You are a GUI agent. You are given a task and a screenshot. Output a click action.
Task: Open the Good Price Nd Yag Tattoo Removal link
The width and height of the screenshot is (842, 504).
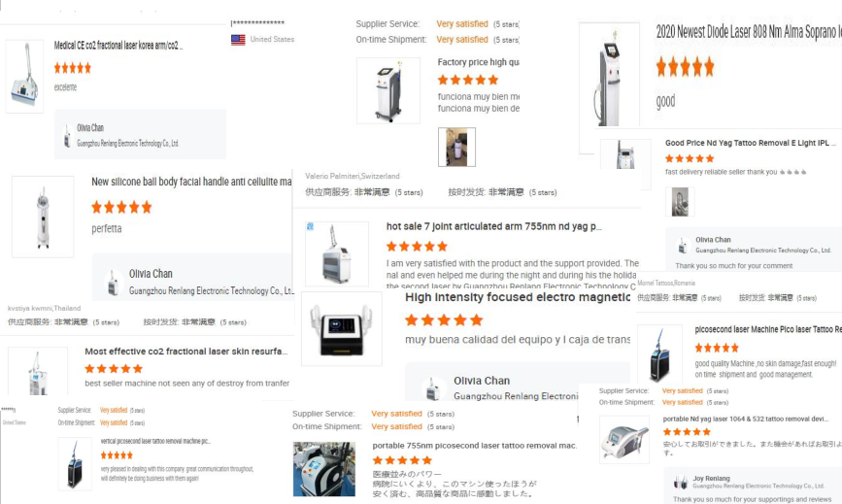[x=750, y=143]
